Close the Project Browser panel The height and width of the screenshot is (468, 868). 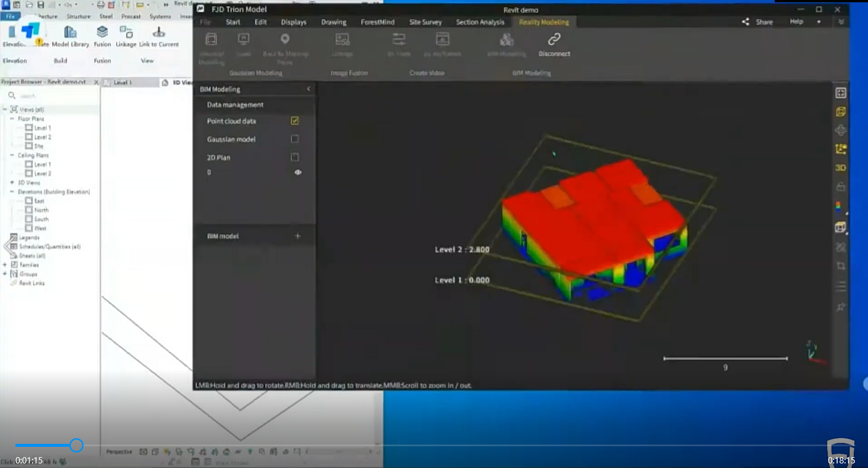pos(96,82)
